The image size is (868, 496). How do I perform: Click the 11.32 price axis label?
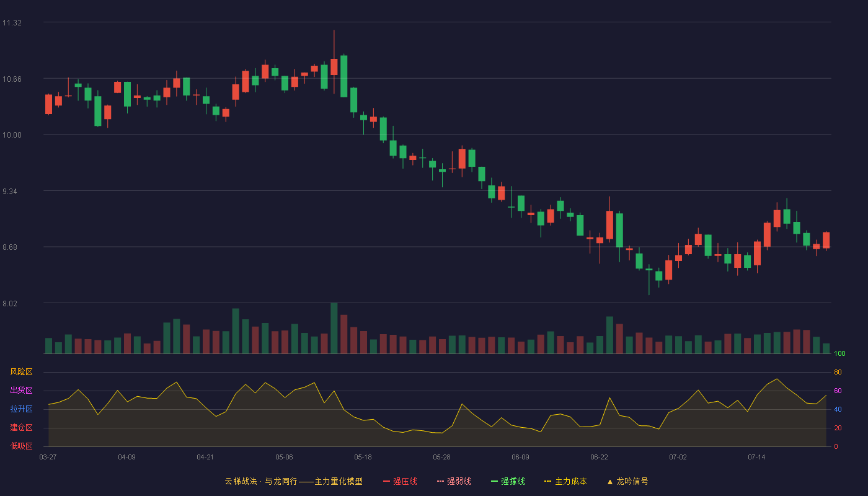12,23
